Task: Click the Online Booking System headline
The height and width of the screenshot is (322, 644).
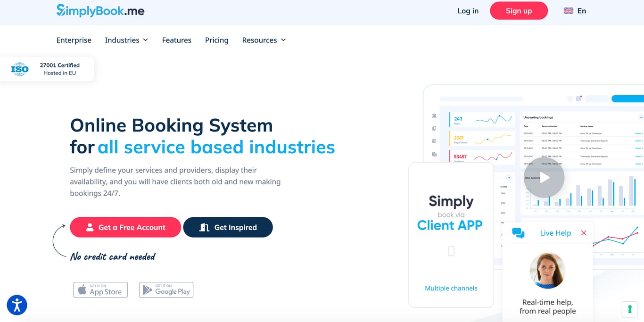Action: coord(172,125)
